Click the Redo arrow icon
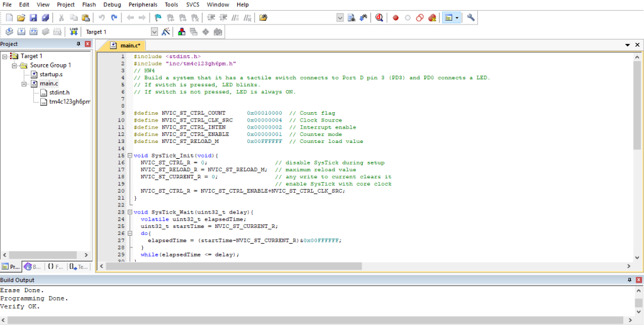 (x=114, y=18)
